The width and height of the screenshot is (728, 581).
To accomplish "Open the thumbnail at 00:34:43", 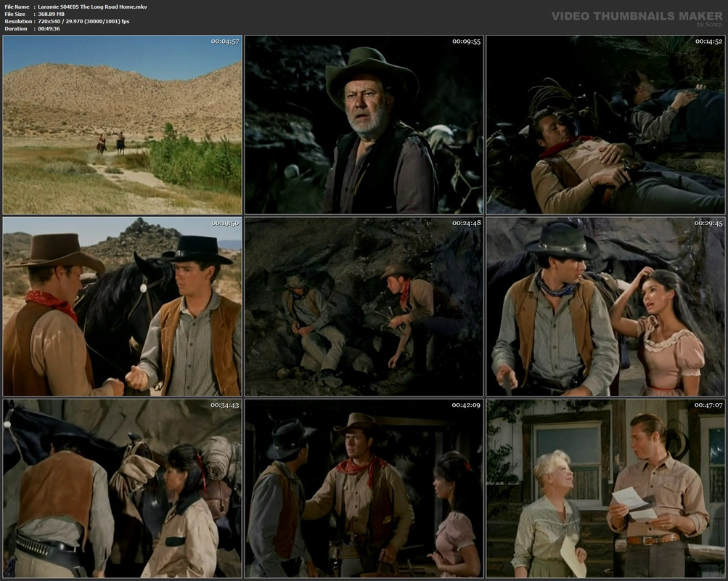I will [122, 489].
